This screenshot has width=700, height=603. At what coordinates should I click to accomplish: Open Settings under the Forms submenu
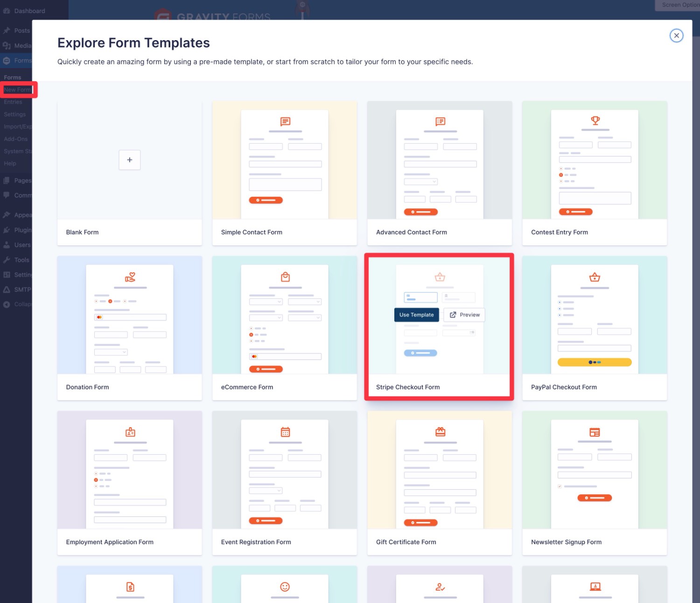(x=15, y=114)
